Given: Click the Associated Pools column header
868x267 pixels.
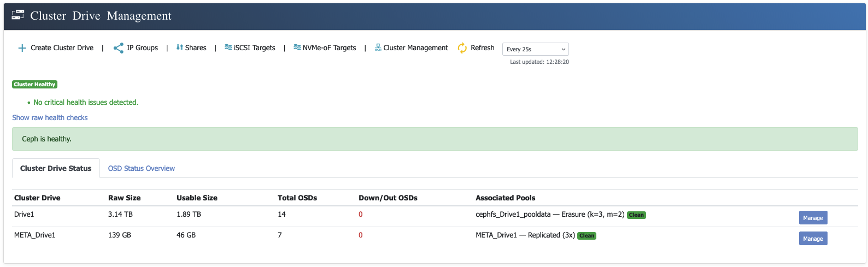Looking at the screenshot, I should (506, 198).
